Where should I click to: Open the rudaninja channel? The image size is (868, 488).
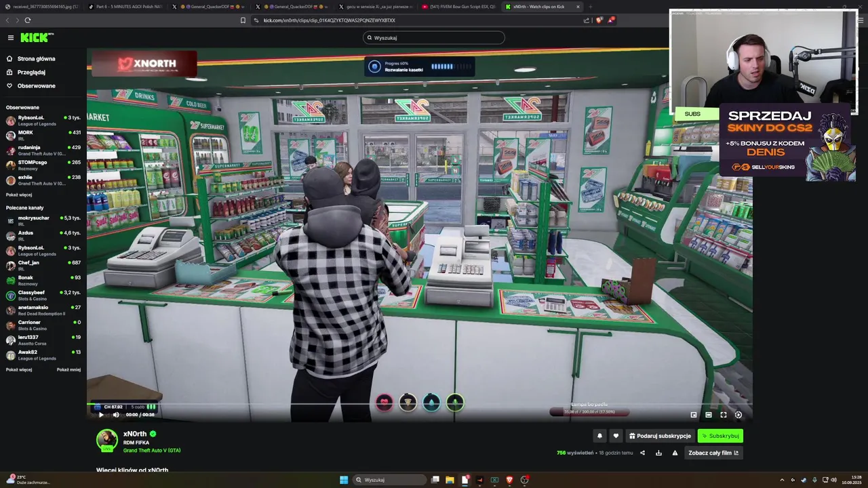(x=43, y=150)
